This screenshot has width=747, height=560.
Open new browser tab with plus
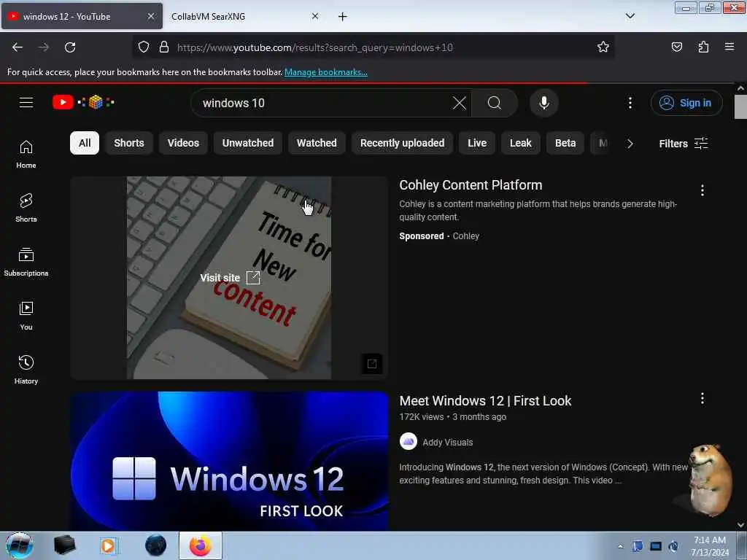(343, 17)
